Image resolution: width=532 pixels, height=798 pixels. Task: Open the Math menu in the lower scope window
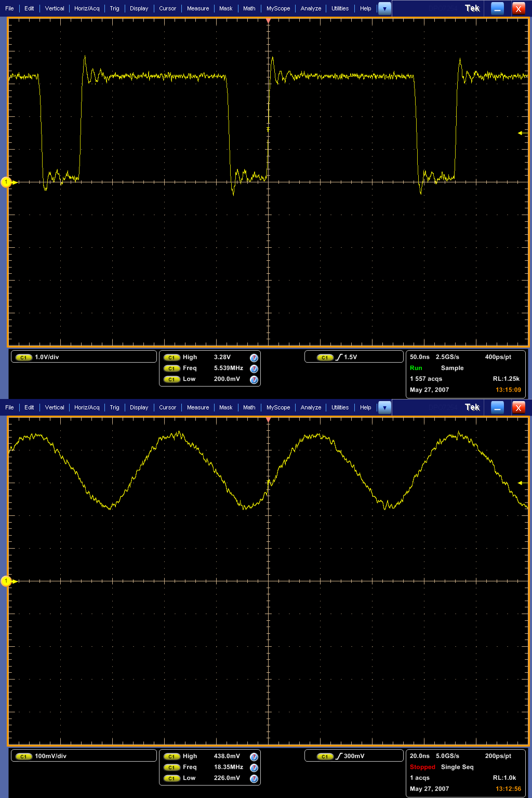pos(249,407)
